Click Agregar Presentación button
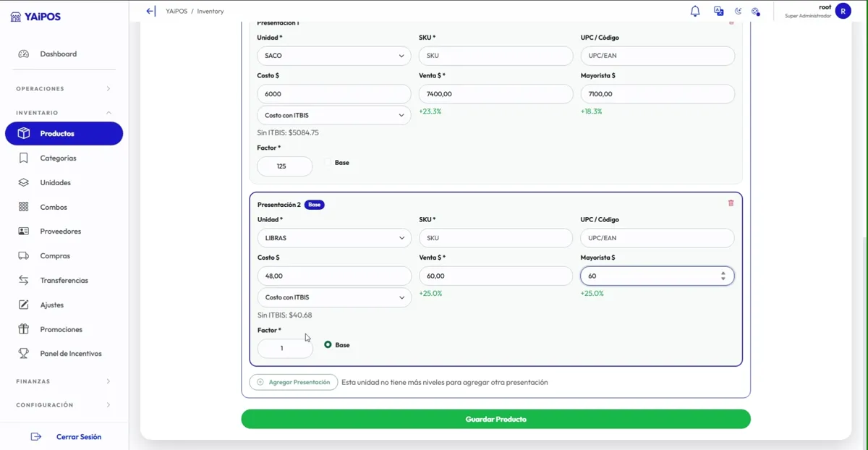 click(x=294, y=382)
